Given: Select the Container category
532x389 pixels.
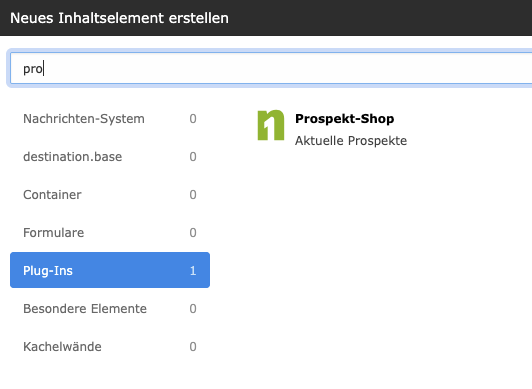Looking at the screenshot, I should click(x=110, y=195).
